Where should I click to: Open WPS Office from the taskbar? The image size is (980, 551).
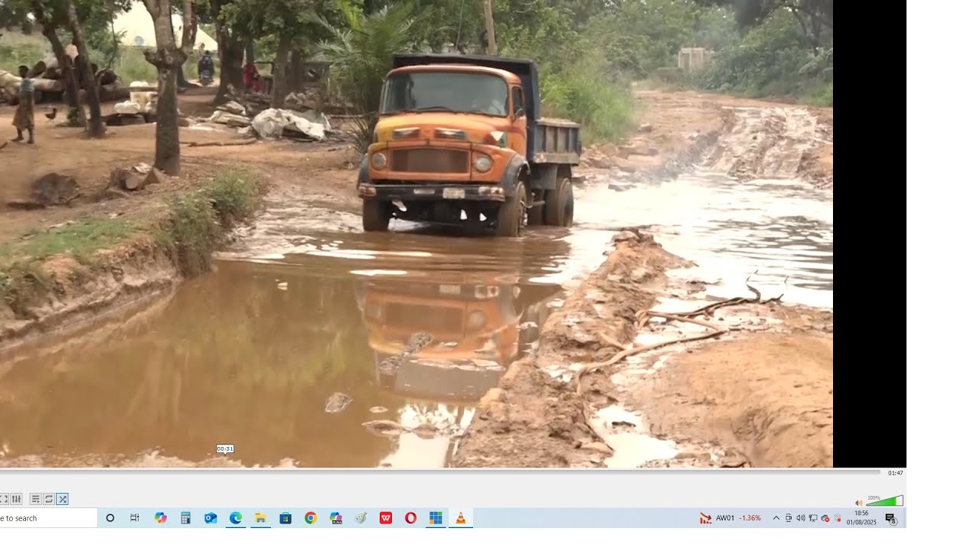coord(386,518)
